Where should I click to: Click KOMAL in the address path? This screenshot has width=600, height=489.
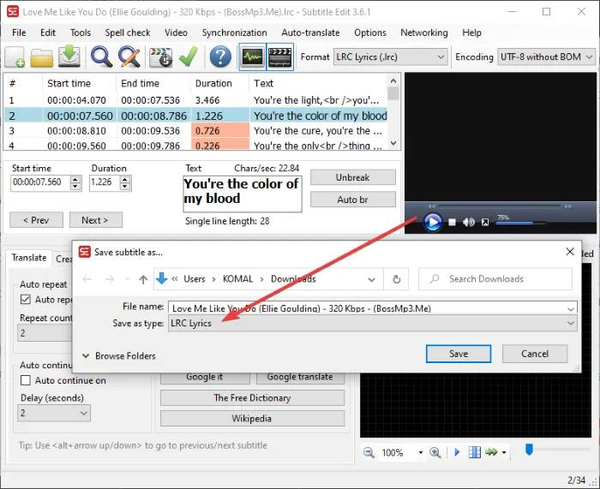click(238, 279)
